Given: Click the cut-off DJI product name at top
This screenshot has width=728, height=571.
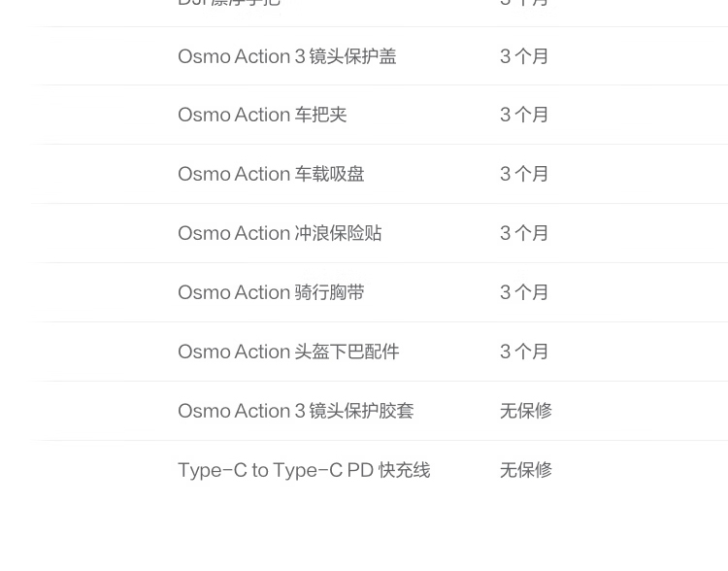Looking at the screenshot, I should (x=229, y=3).
